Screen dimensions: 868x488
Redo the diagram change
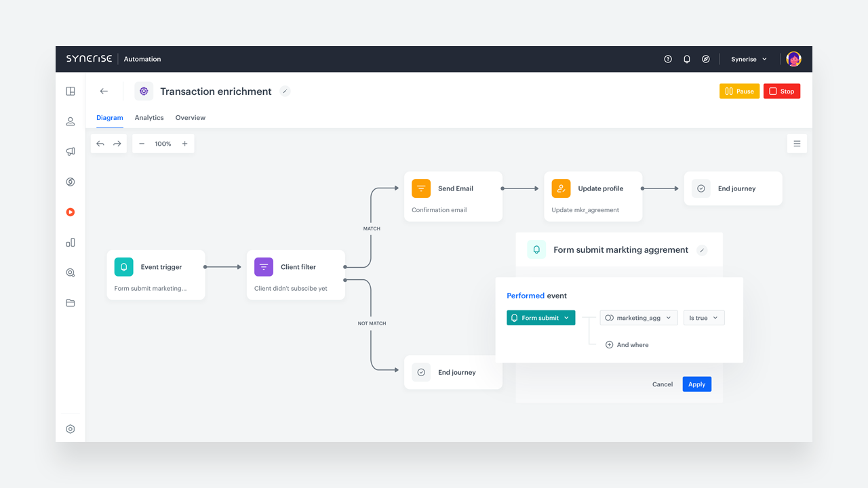(x=117, y=144)
